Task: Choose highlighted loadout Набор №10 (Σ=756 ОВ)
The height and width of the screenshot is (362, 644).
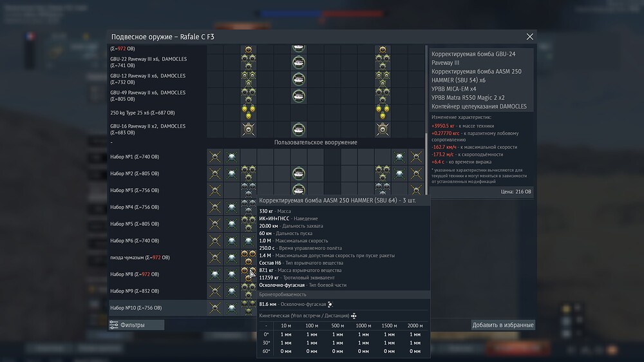Action: (136, 308)
